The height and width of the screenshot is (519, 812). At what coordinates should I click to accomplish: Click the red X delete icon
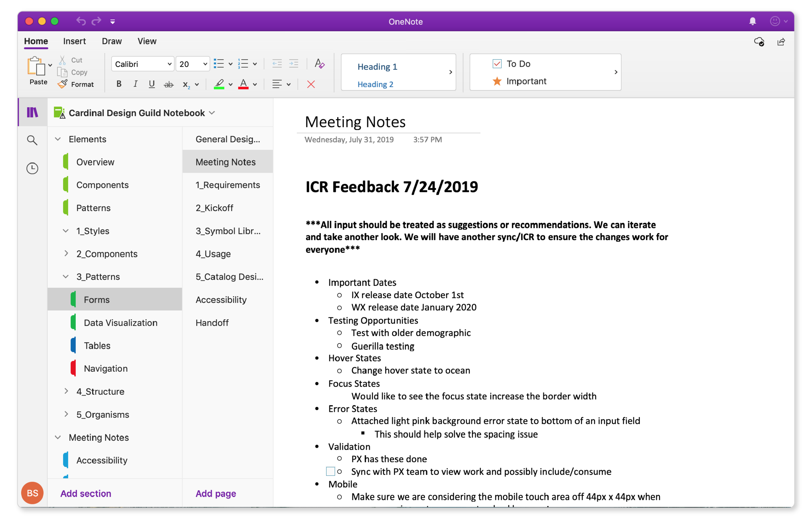[x=311, y=84]
